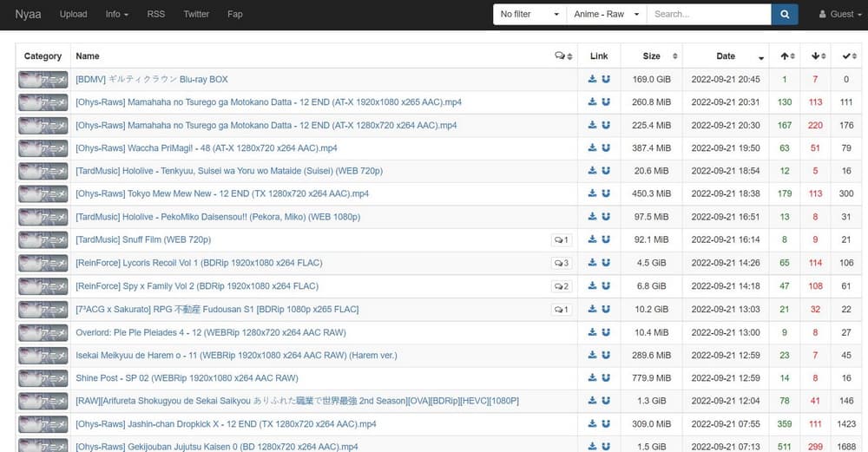The width and height of the screenshot is (868, 452).
Task: Open the Info menu in navbar
Action: (x=116, y=14)
